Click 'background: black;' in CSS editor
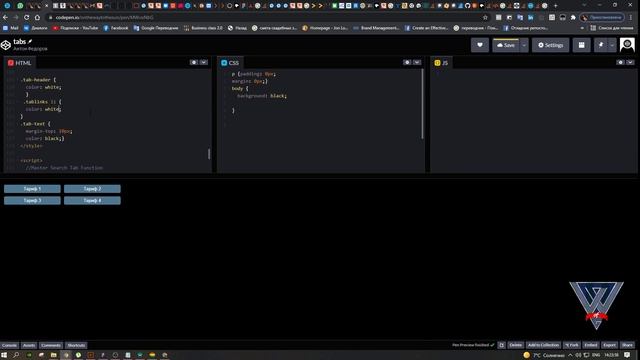Image resolution: width=640 pixels, height=360 pixels. (262, 96)
